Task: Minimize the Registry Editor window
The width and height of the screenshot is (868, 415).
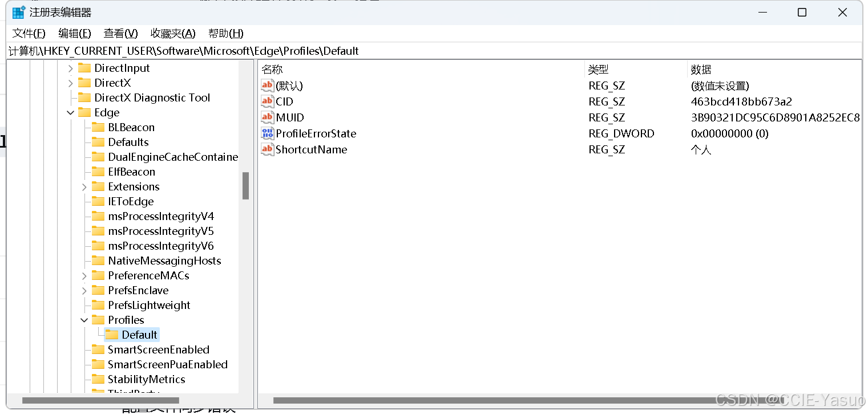Action: tap(762, 12)
